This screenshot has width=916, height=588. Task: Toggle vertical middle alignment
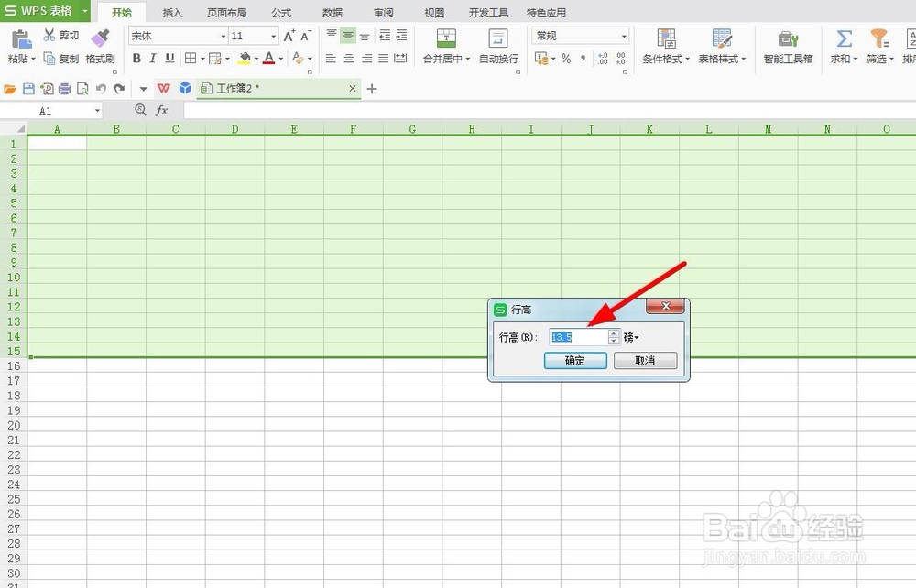(348, 36)
